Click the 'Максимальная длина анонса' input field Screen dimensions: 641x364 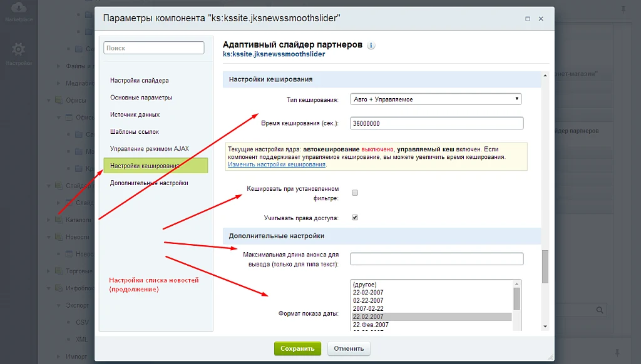pos(436,258)
